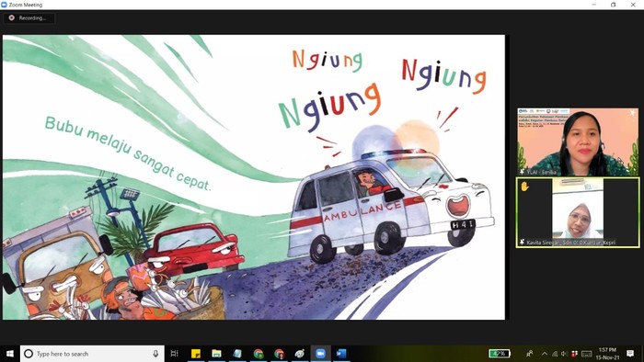Click the battery percentage indicator

coord(500,354)
